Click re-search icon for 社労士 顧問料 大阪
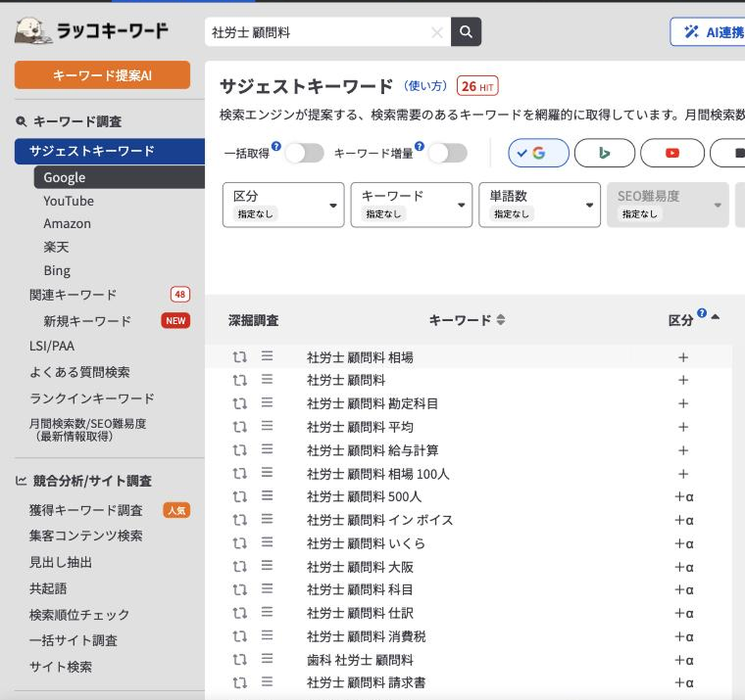The image size is (745, 700). click(240, 567)
